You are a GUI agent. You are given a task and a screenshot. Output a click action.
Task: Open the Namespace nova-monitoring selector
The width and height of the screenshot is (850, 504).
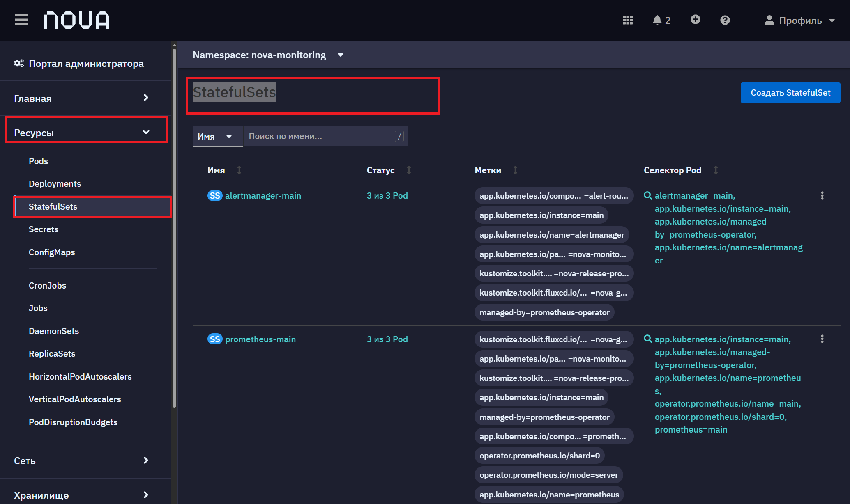click(x=268, y=55)
